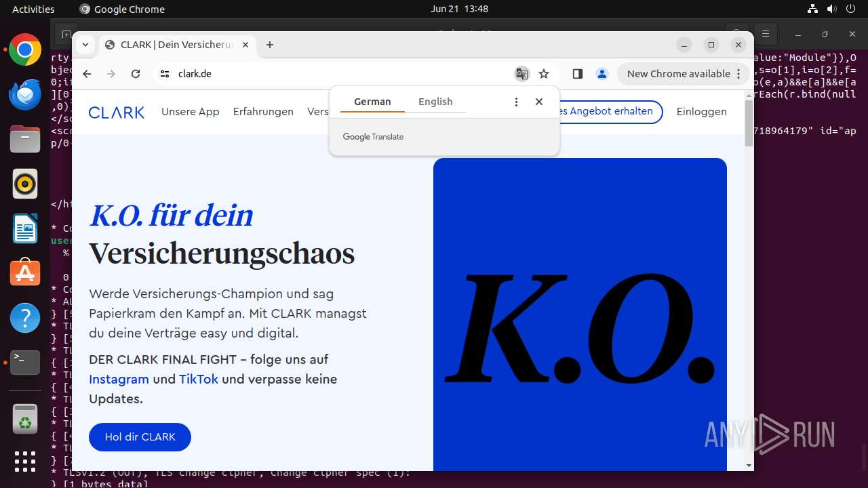The height and width of the screenshot is (488, 868).
Task: Open Google Chrome from the dock
Action: pyautogui.click(x=25, y=50)
